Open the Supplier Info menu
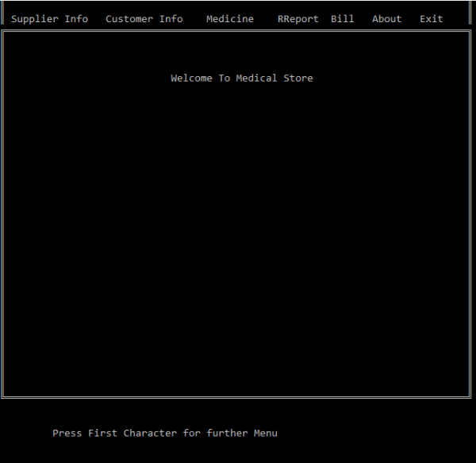476x463 pixels. 49,19
